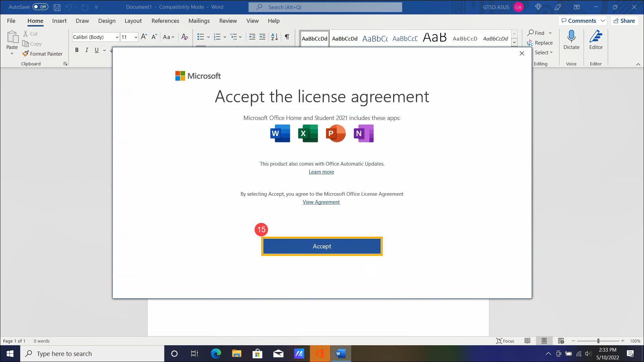
Task: Decrease font size with shrink icon
Action: click(154, 37)
